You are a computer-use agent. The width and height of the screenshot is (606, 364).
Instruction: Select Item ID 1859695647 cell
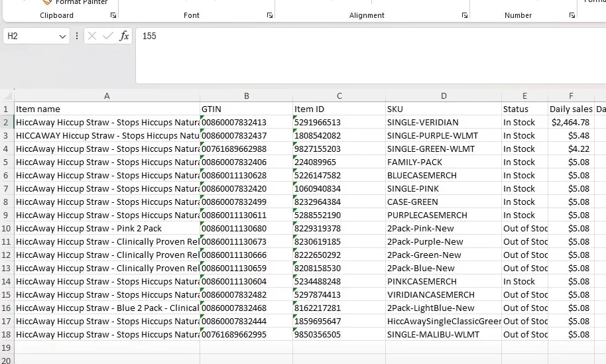click(339, 321)
